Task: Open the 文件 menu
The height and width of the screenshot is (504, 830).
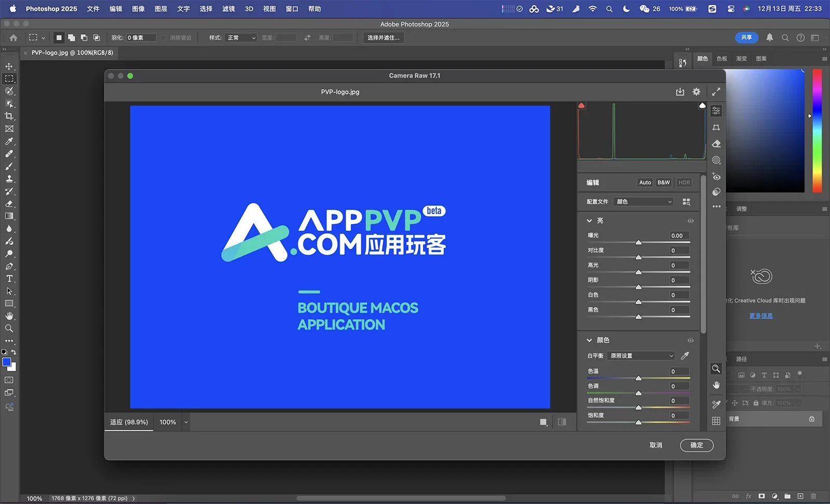Action: [x=93, y=9]
